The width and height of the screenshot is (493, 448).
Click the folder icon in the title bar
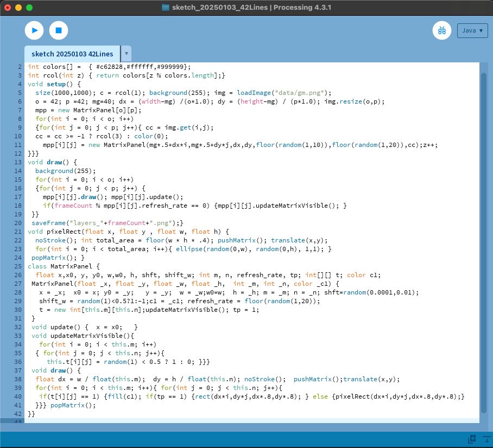point(166,8)
